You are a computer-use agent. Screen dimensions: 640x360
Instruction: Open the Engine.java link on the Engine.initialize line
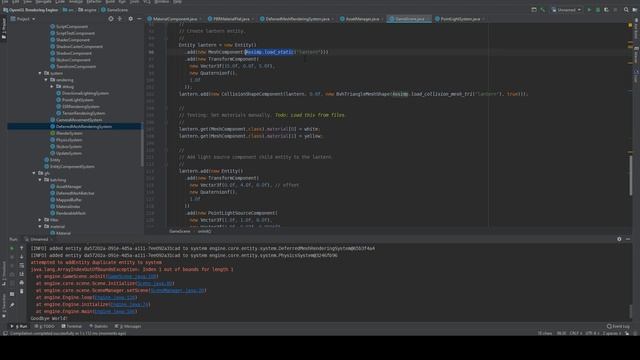(x=129, y=304)
